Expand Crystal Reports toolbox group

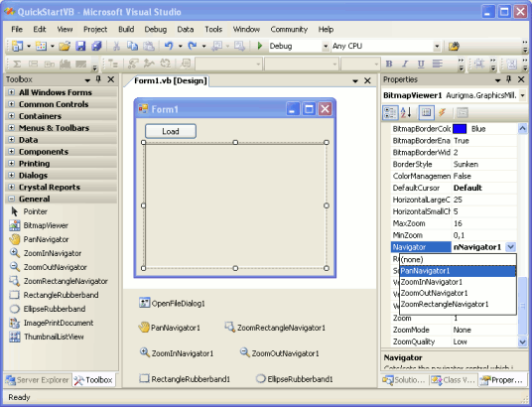[x=11, y=187]
